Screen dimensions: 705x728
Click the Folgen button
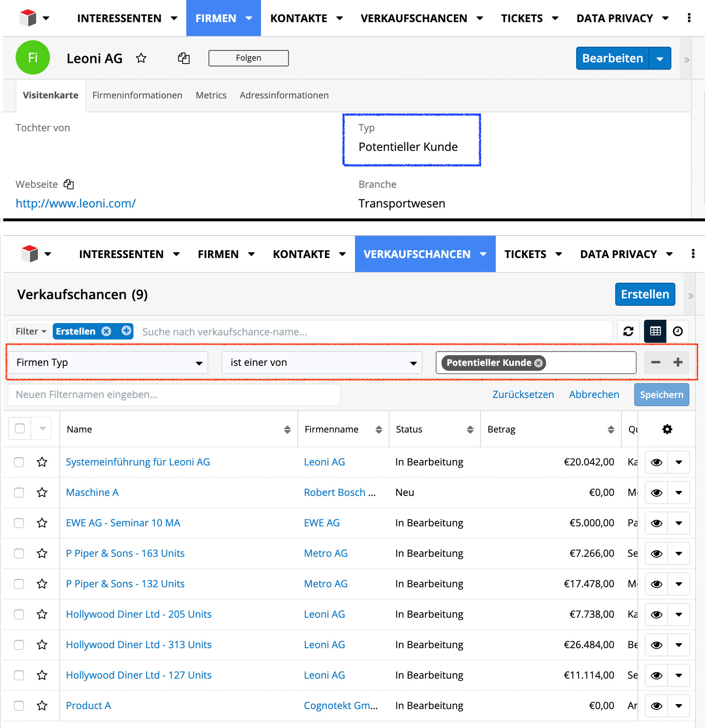click(x=248, y=58)
